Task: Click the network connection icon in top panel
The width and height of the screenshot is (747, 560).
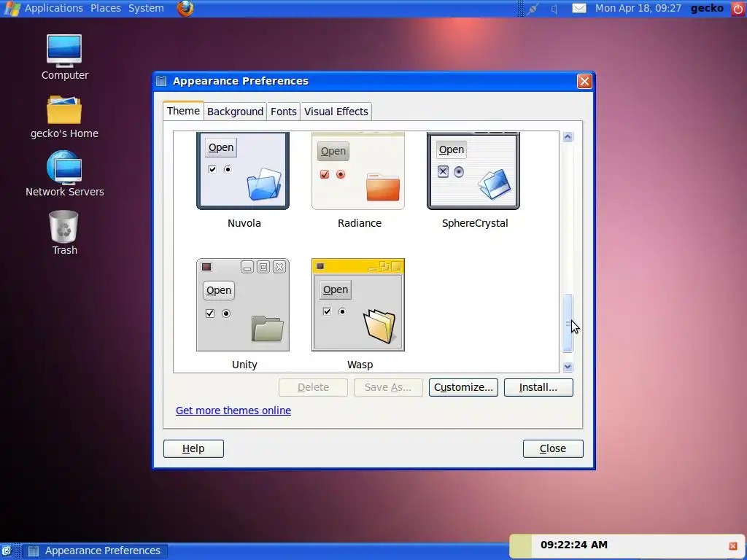Action: point(533,9)
